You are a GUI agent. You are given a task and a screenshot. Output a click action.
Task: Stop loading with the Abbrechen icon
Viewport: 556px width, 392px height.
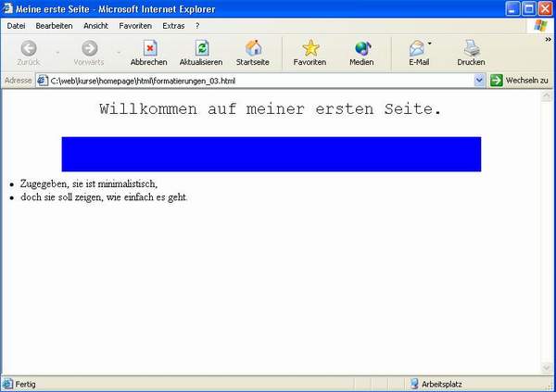pos(150,48)
